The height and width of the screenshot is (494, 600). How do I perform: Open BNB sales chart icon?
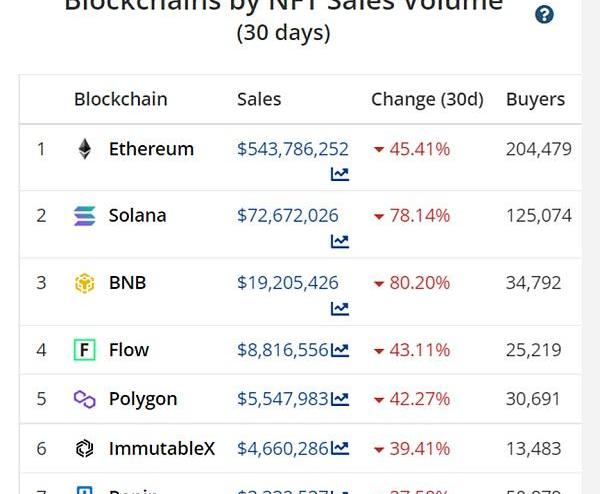(340, 308)
